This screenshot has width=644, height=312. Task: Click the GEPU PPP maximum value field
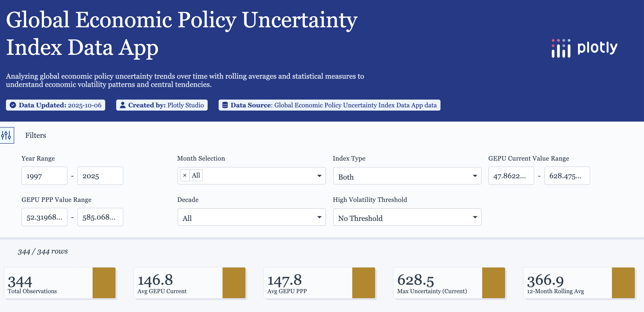click(x=100, y=217)
